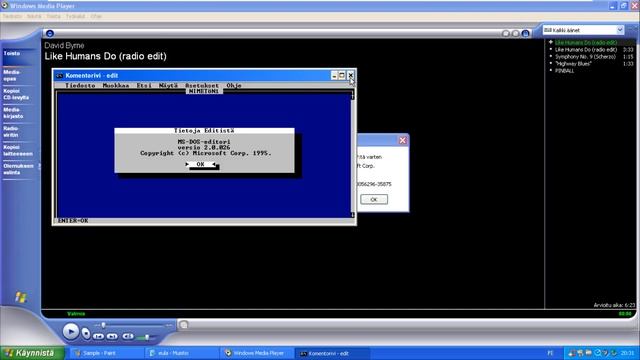This screenshot has height=360, width=640.
Task: Click OK in the Tietoja Editistä dialog
Action: click(x=200, y=164)
